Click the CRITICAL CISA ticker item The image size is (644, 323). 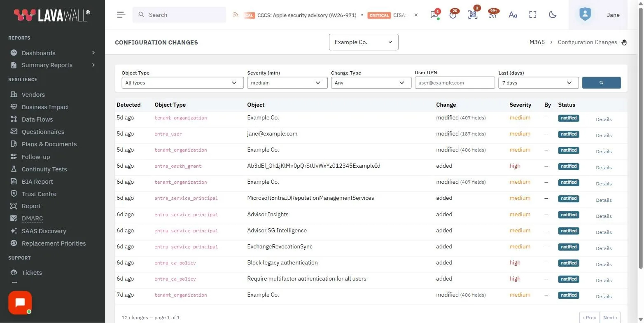[386, 15]
